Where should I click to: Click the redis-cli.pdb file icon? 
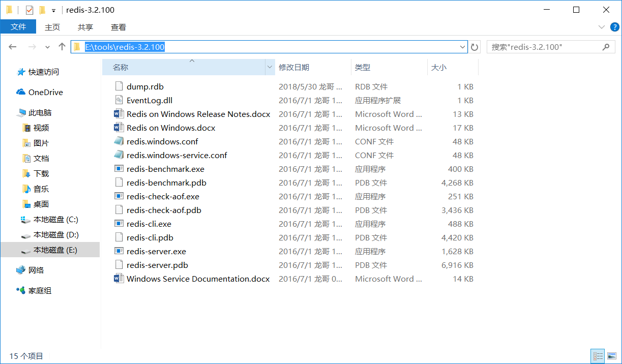(119, 237)
